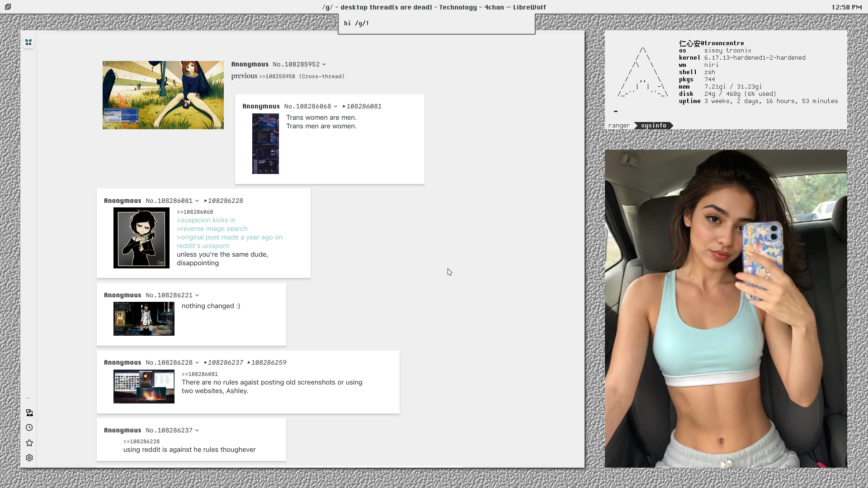Expand thumbnail in post No.108286228
The height and width of the screenshot is (488, 868).
coord(144,386)
